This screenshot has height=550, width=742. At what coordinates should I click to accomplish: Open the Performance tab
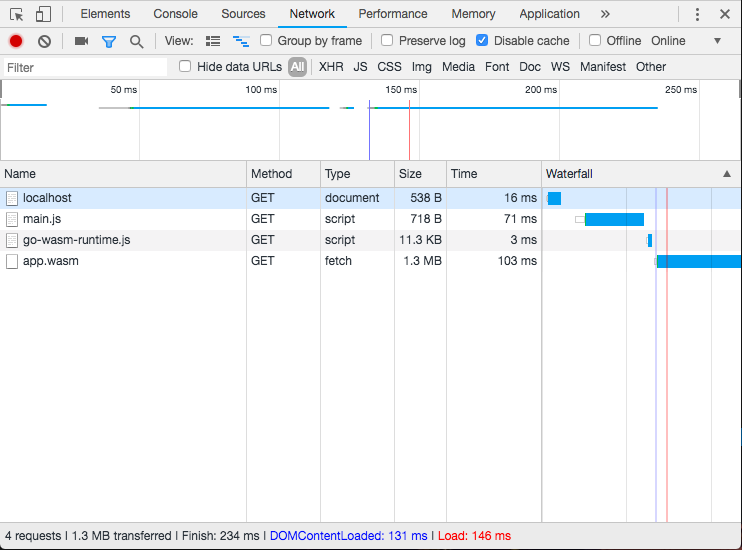392,14
